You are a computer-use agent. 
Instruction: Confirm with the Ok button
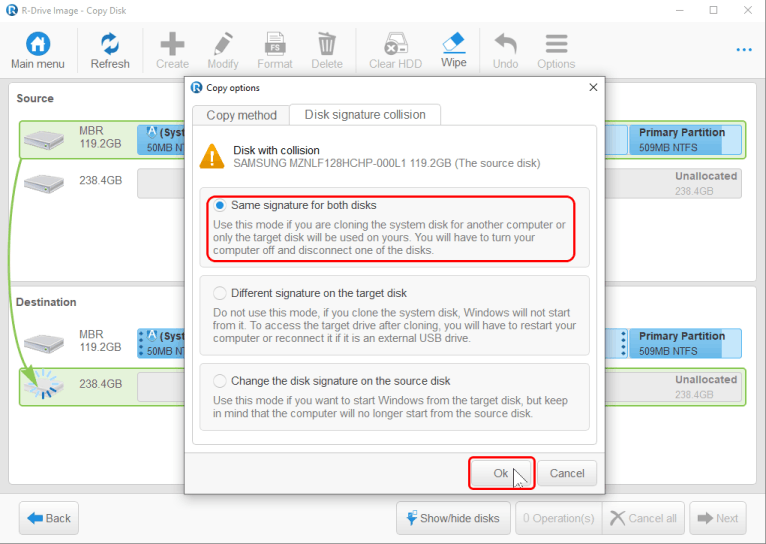pyautogui.click(x=501, y=473)
